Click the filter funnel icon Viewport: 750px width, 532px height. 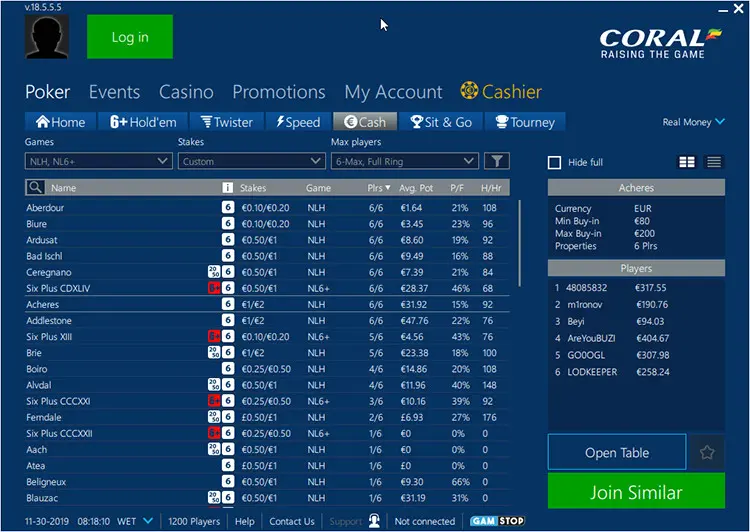coord(496,161)
